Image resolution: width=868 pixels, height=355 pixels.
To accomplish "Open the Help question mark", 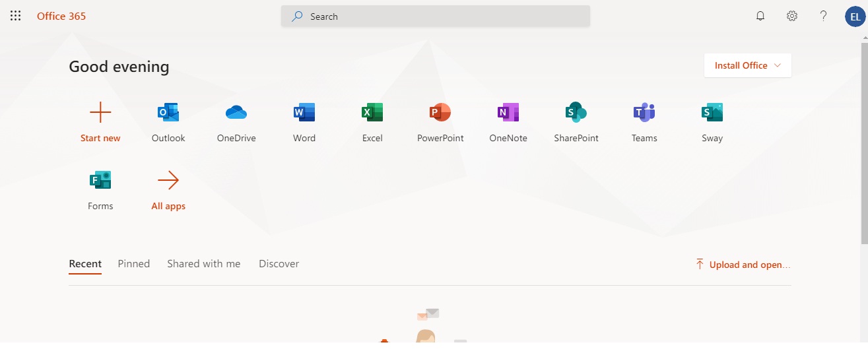I will pyautogui.click(x=823, y=16).
